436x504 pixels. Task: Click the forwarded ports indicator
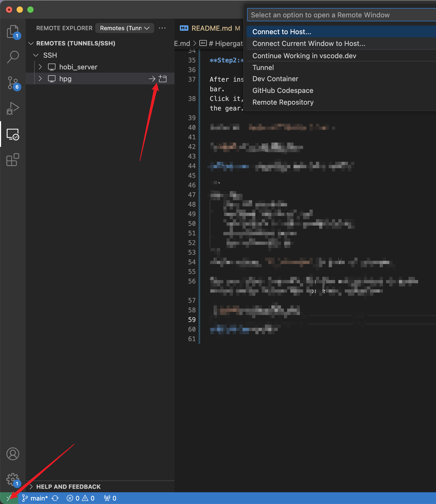tap(110, 498)
